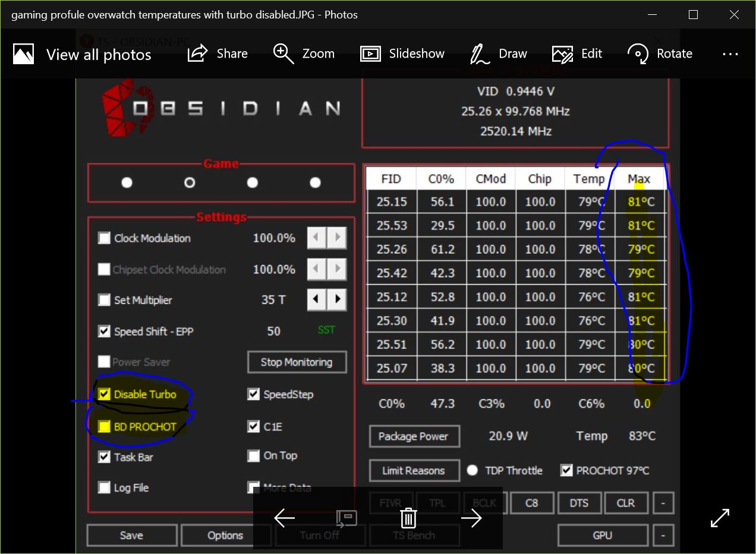
Task: Click the right arrow beside Clock Modulation 100.0%
Action: pyautogui.click(x=337, y=238)
